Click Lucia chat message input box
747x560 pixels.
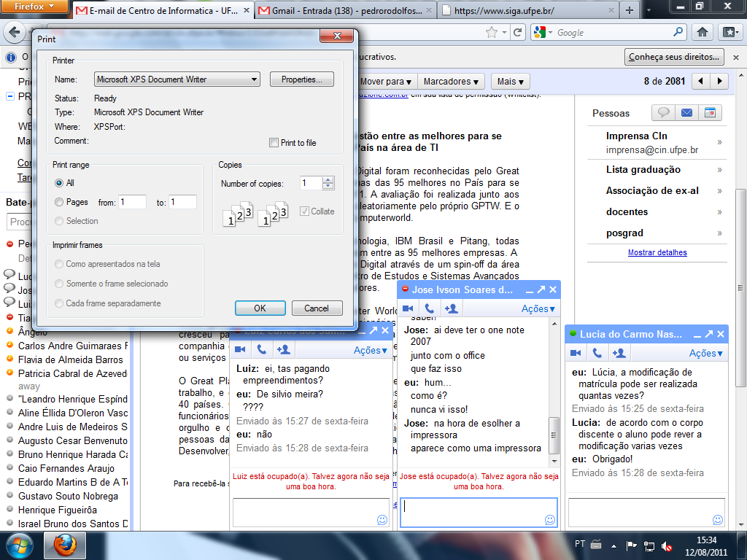coord(646,513)
